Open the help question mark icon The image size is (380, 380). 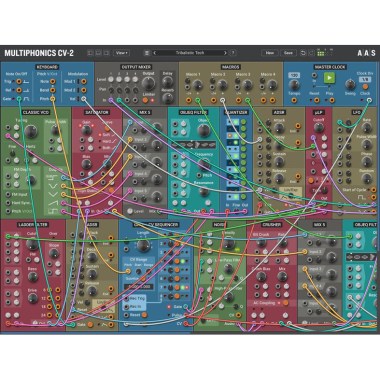pyautogui.click(x=233, y=53)
